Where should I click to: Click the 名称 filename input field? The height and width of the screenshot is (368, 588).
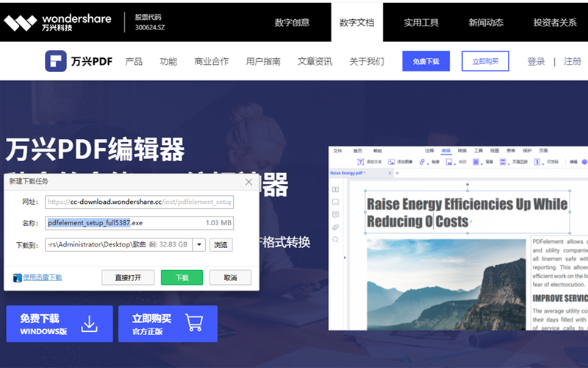(140, 223)
